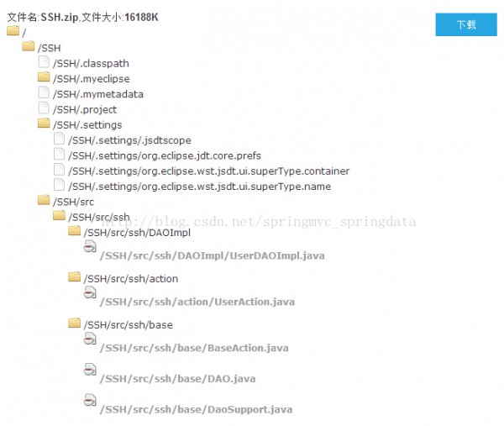Select the /SSH/.mymetadata entry
Viewport: 504px width, 426px height.
coord(98,94)
